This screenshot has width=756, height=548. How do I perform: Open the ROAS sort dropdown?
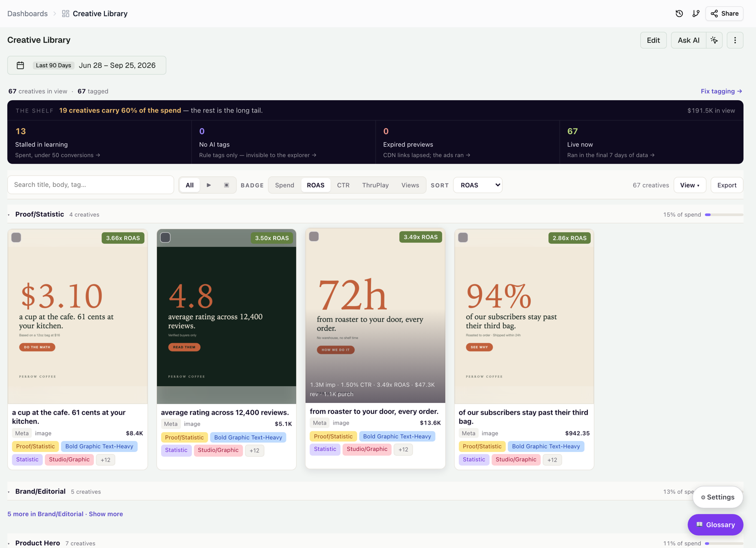point(478,185)
